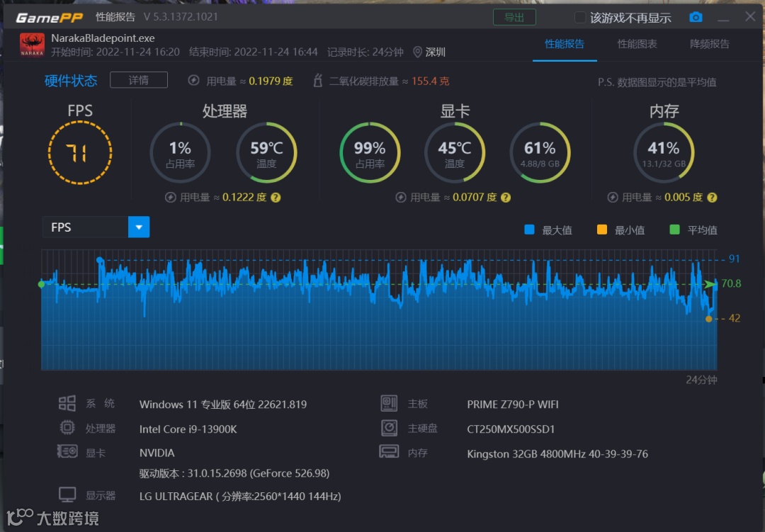The image size is (765, 532).
Task: Click the monitor icon beside 显示器
Action: click(67, 495)
